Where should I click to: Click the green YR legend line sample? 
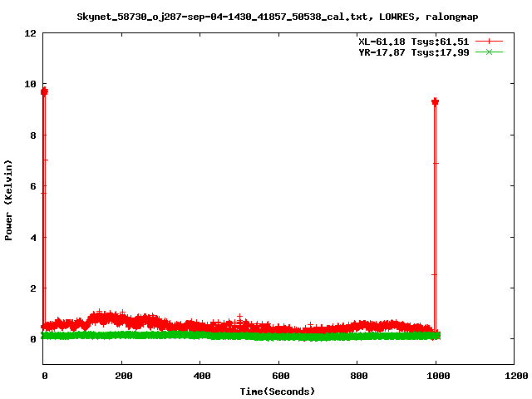[489, 52]
